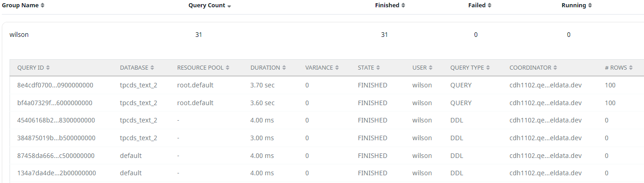Collapse the wilson group row

tap(323, 35)
